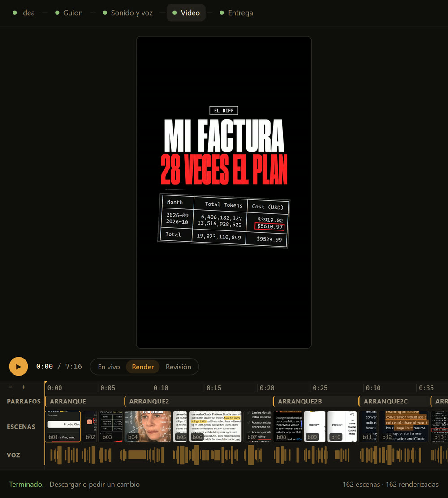Open scene thumbnail b02
Screen dimensions: 448x498
[90, 427]
